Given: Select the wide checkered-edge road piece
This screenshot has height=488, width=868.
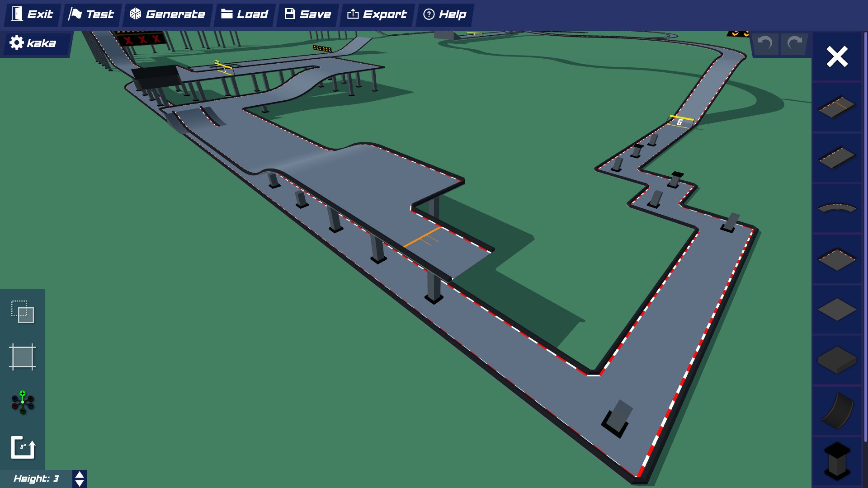Looking at the screenshot, I should tap(836, 258).
